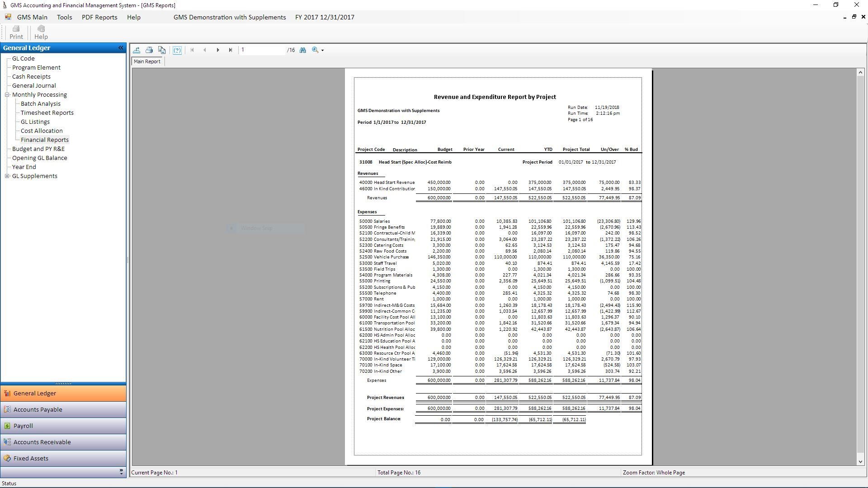Select the Main Report tab

pos(147,61)
